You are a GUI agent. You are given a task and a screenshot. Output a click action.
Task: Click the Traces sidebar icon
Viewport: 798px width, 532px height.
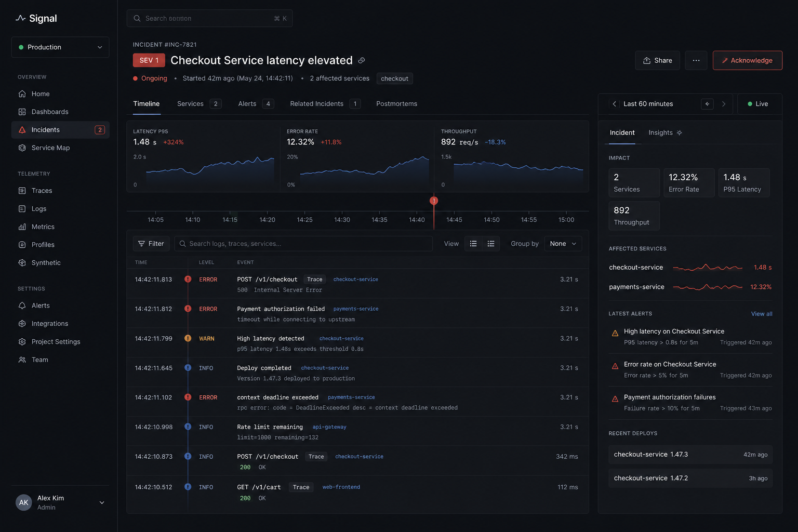(x=22, y=191)
